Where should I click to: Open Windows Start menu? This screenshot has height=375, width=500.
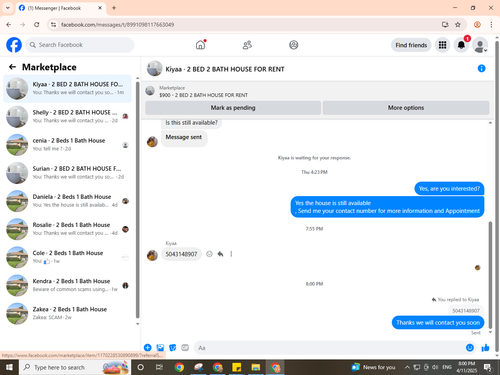point(9,367)
